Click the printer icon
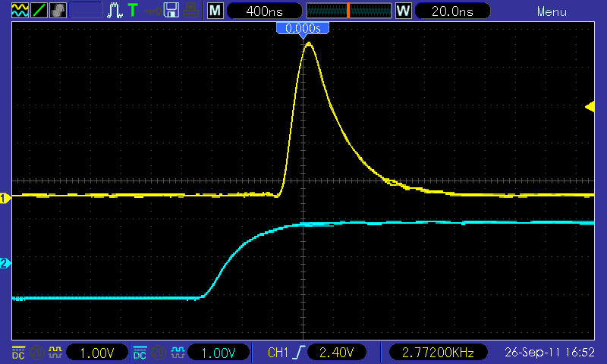607x364 pixels. coord(190,11)
